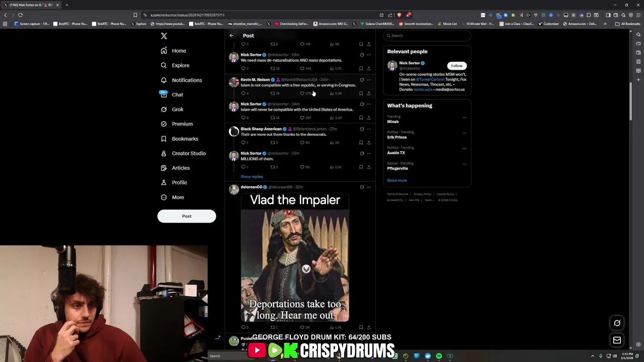Open Chat in X sidebar
Image resolution: width=644 pixels, height=362 pixels.
click(172, 95)
